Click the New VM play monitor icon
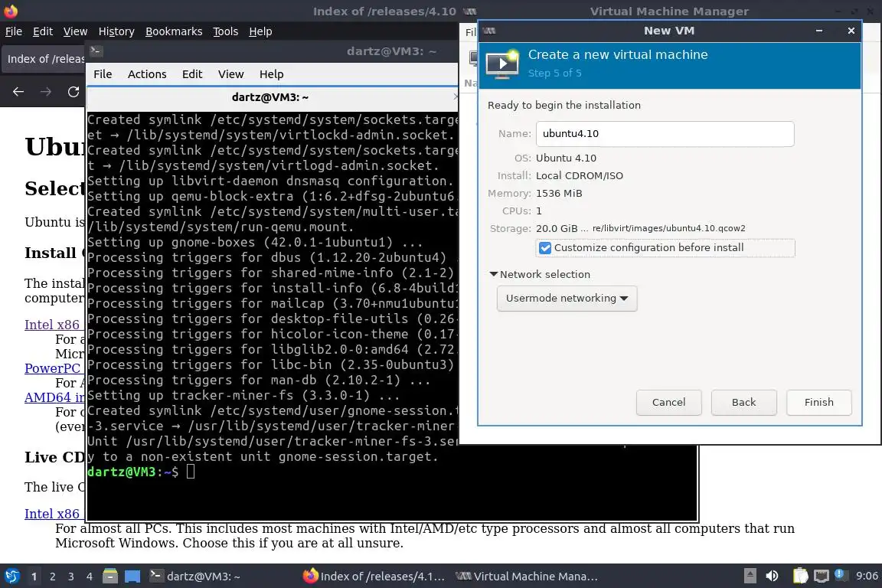Image resolution: width=882 pixels, height=588 pixels. pyautogui.click(x=502, y=64)
